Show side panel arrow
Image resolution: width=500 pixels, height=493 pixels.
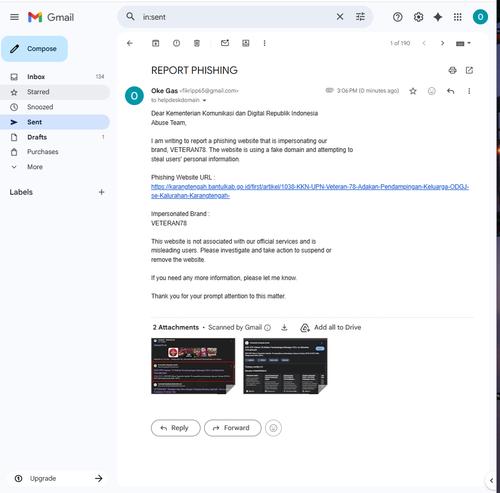coord(491,481)
